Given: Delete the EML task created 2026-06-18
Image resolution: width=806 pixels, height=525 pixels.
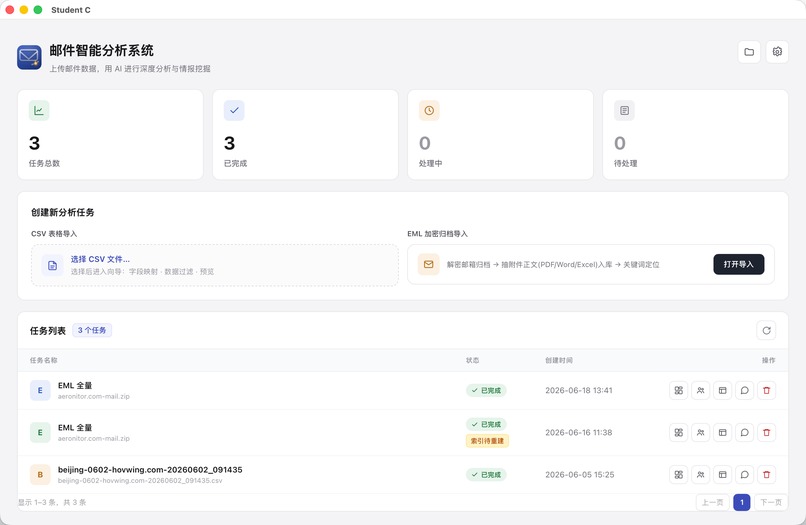Looking at the screenshot, I should click(x=766, y=390).
